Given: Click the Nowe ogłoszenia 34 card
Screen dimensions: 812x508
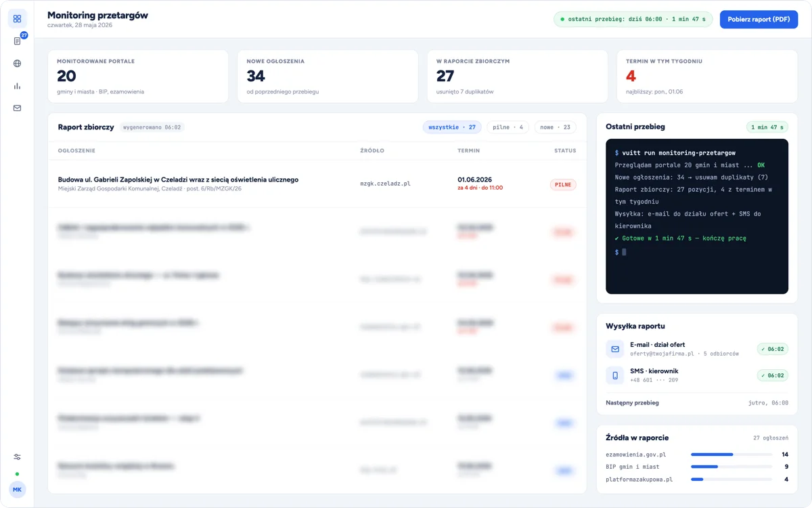Looking at the screenshot, I should [328, 76].
